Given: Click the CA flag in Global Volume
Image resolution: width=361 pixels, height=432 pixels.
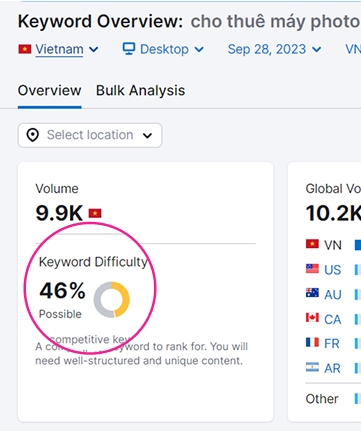Looking at the screenshot, I should point(312,318).
